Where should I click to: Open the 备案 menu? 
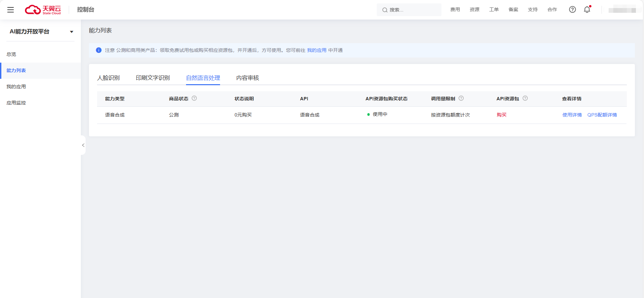coord(513,10)
